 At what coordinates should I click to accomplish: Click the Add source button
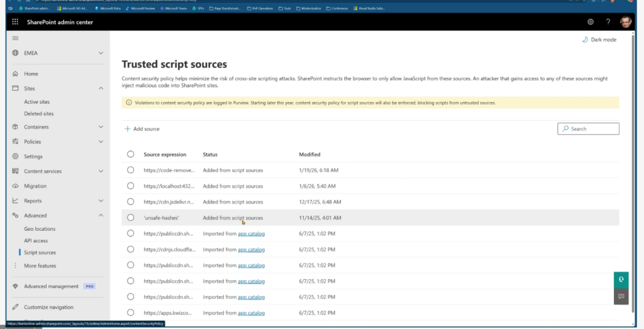pyautogui.click(x=142, y=129)
